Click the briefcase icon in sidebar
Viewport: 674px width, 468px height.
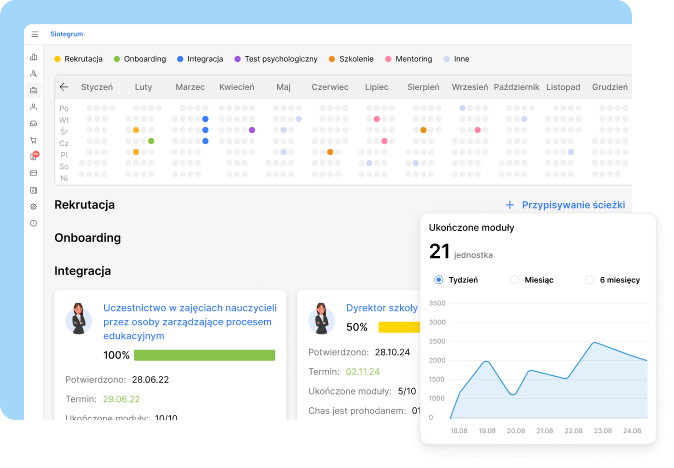click(x=34, y=90)
